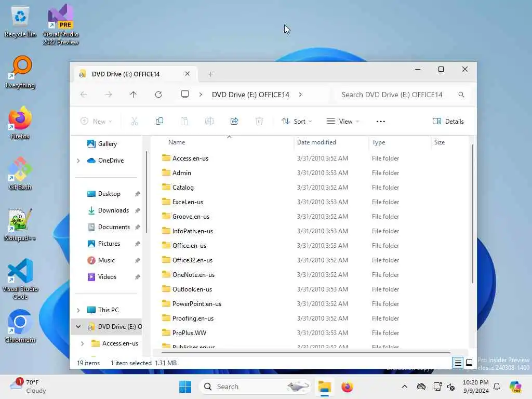Click the Forward navigation arrow
This screenshot has height=399, width=532.
[108, 95]
